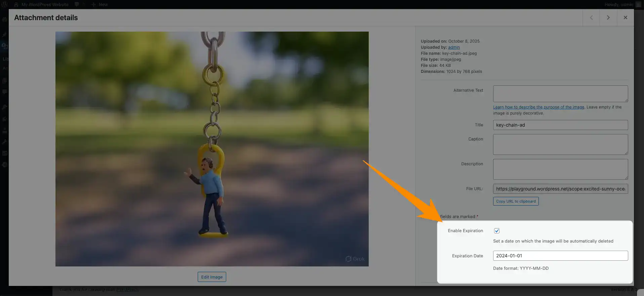Screen dimensions: 644x296
Task: Go to next attachment with right chevron
Action: click(x=608, y=17)
